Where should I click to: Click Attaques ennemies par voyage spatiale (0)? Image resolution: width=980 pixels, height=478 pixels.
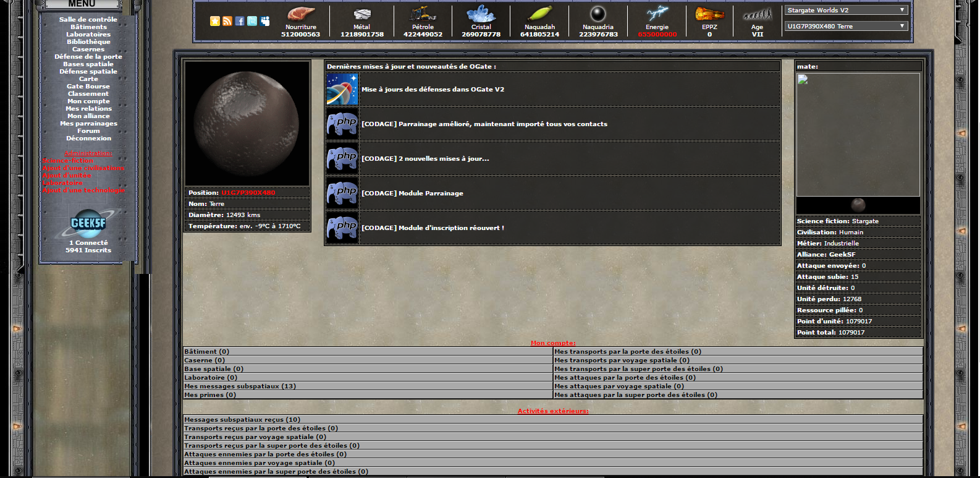coord(553,463)
